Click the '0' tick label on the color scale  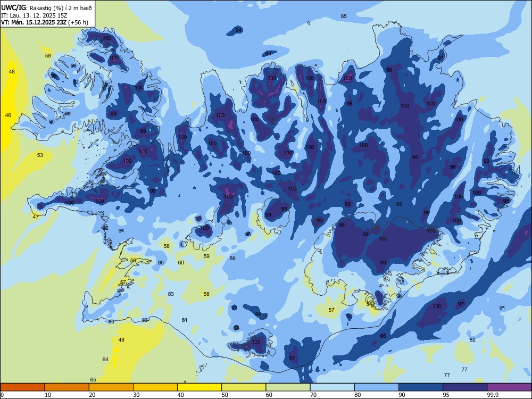2,395
